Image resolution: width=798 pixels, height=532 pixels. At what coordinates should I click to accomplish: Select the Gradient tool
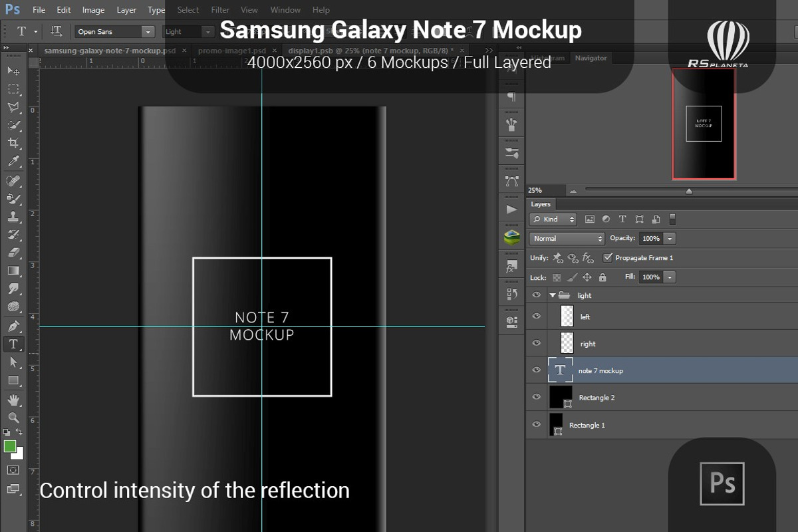13,271
